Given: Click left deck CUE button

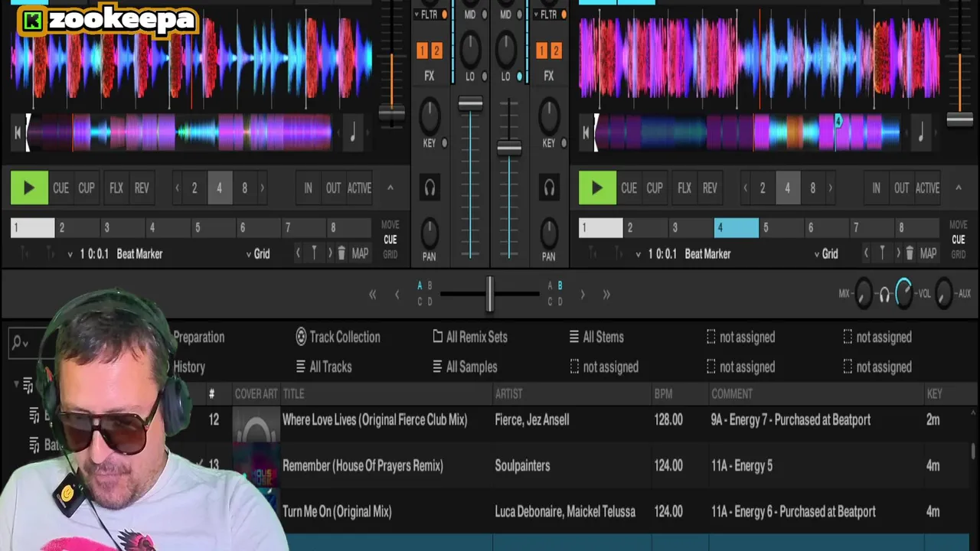Looking at the screenshot, I should (60, 188).
